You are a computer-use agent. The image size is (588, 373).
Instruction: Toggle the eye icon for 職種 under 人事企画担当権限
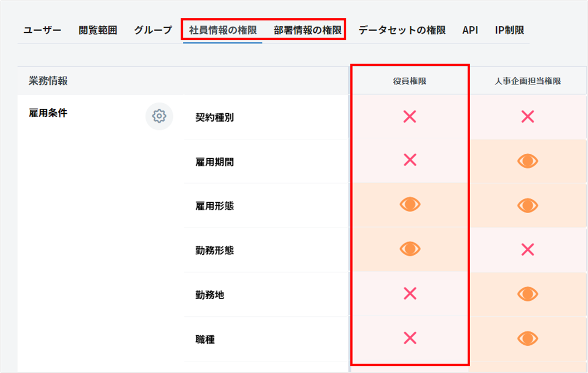pos(527,338)
